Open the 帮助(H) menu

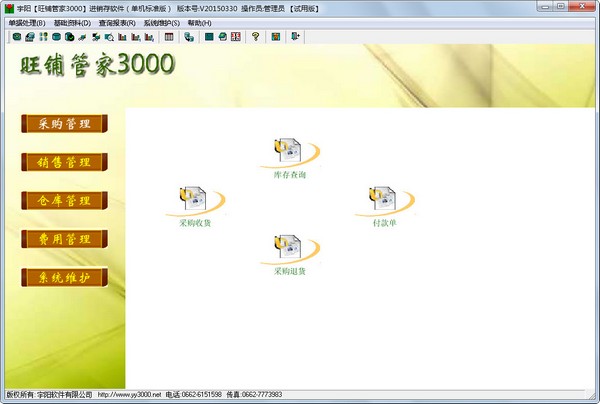199,23
